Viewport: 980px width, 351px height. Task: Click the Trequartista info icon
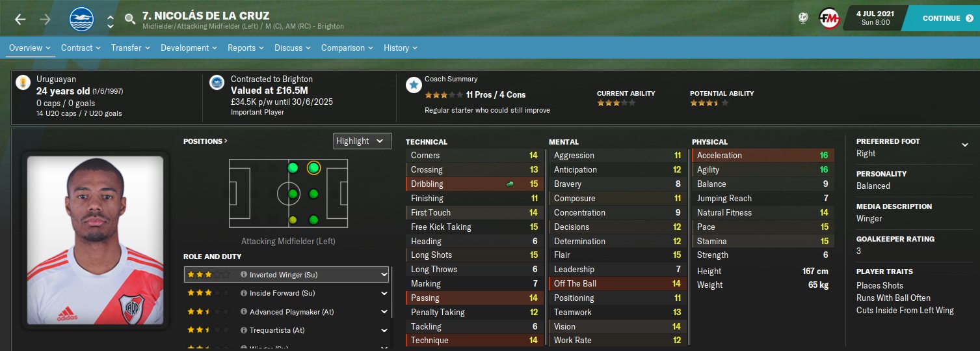(244, 330)
